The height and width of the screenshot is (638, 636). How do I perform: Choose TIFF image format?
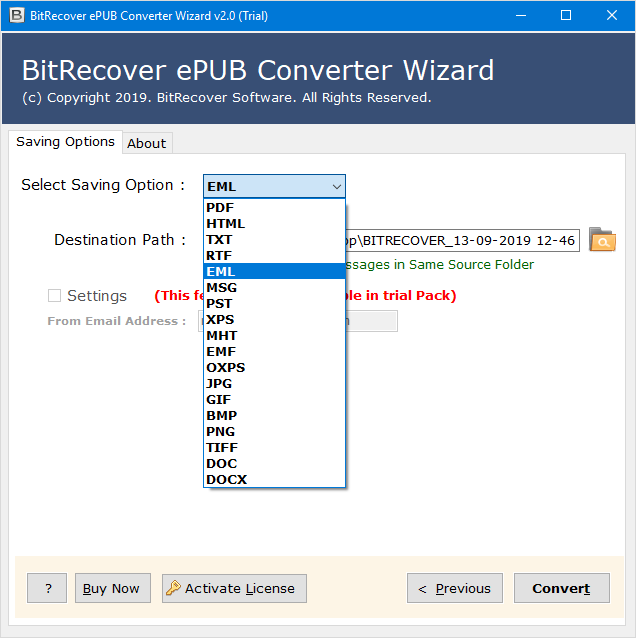274,448
